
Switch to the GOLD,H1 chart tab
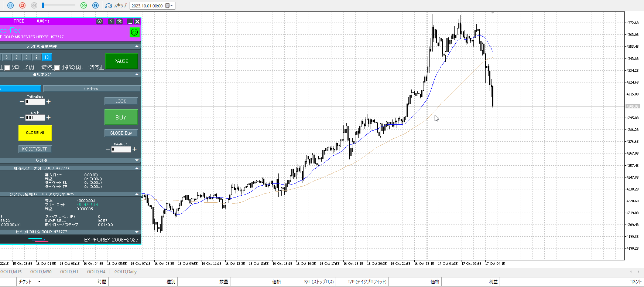pos(69,272)
